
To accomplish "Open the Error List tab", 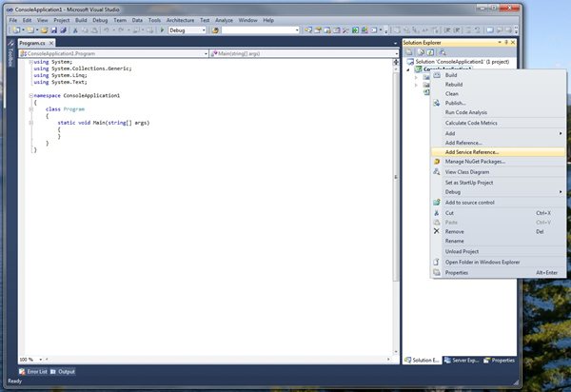I will 33,372.
